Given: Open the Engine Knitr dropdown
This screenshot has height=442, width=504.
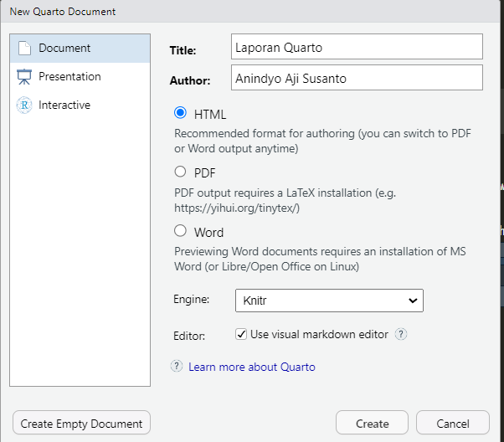Looking at the screenshot, I should click(x=329, y=301).
